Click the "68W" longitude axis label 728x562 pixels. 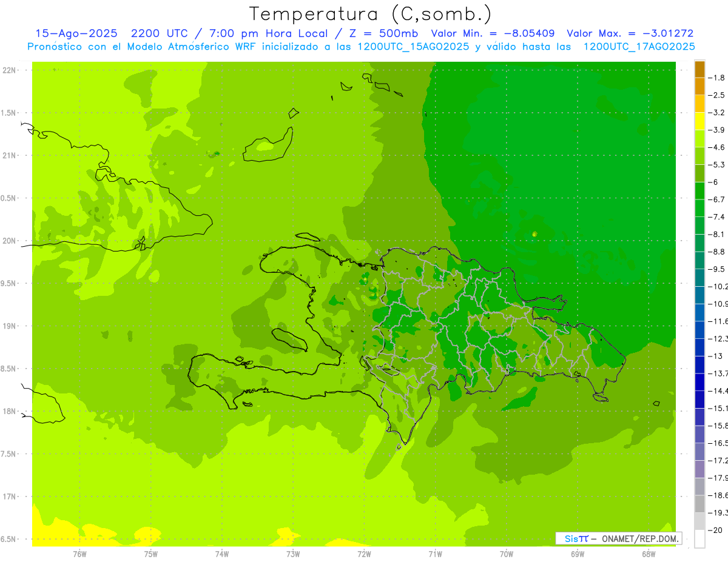[x=649, y=554]
